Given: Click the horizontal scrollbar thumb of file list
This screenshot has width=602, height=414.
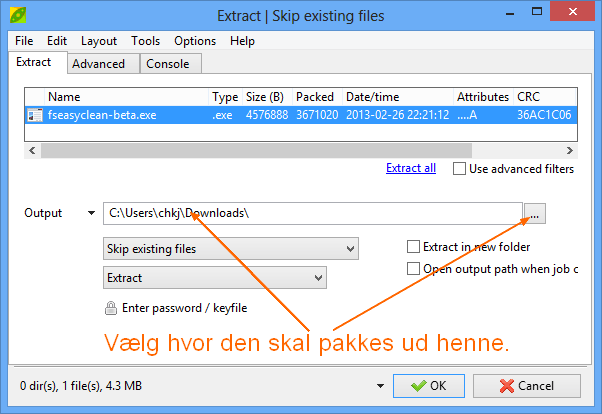Looking at the screenshot, I should (x=256, y=151).
